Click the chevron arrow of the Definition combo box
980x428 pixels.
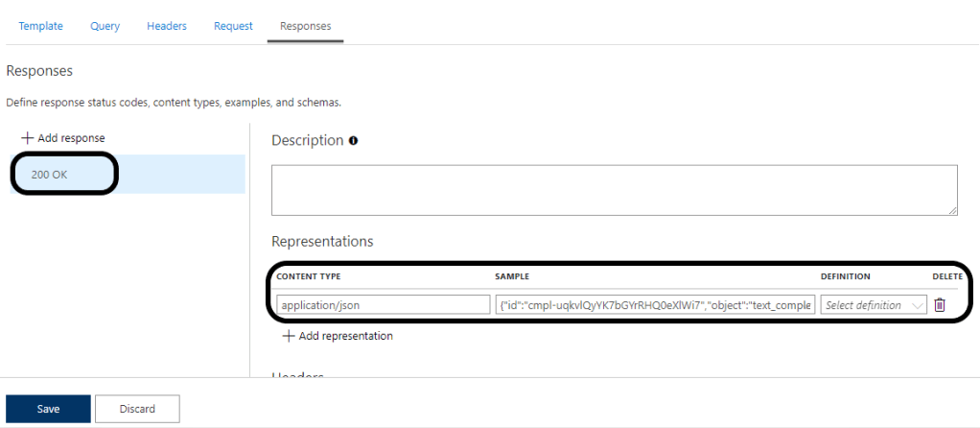click(x=920, y=305)
